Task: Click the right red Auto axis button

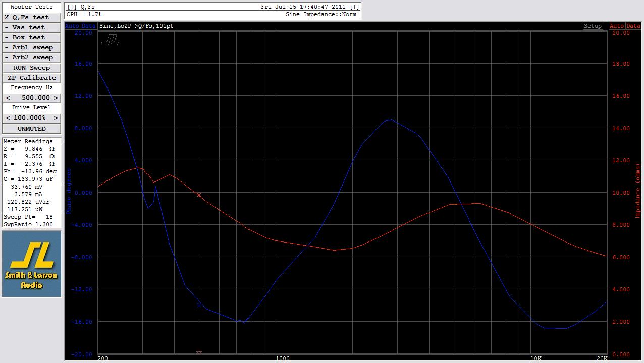Action: [x=617, y=26]
